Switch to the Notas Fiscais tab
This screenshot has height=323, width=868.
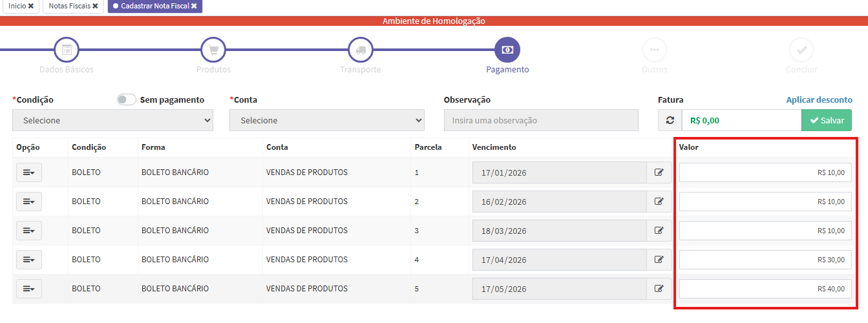[x=70, y=6]
